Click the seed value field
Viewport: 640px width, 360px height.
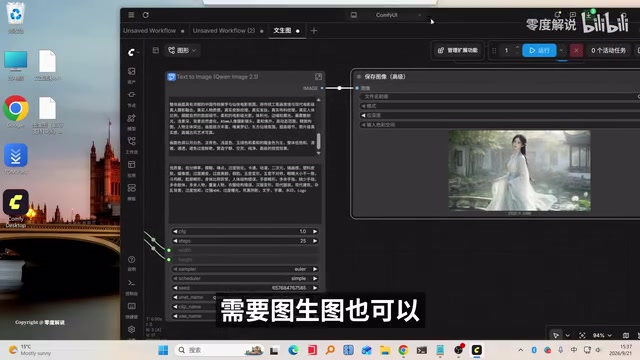click(x=244, y=288)
